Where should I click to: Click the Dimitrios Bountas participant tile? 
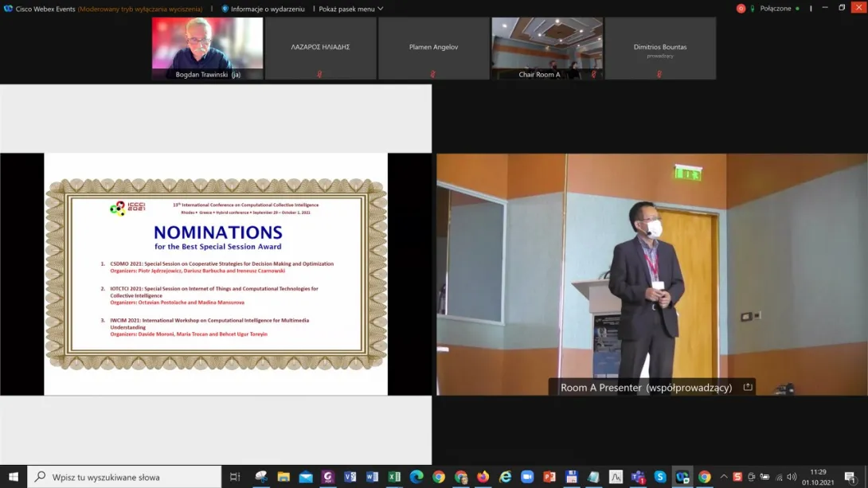tap(660, 48)
